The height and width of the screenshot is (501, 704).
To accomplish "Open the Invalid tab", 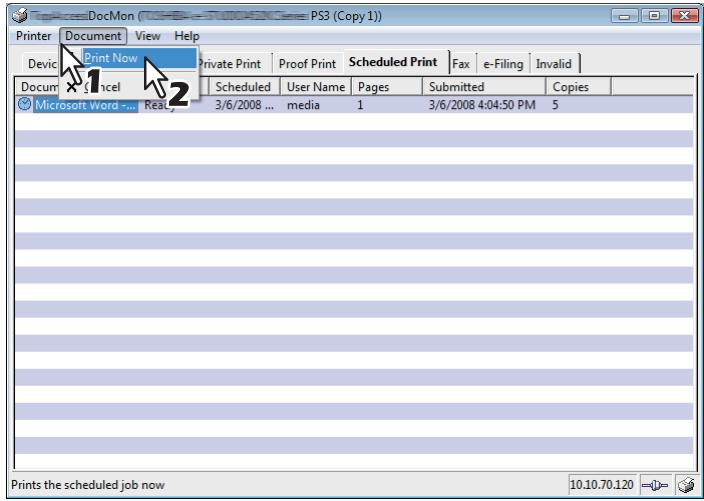I will pos(554,64).
